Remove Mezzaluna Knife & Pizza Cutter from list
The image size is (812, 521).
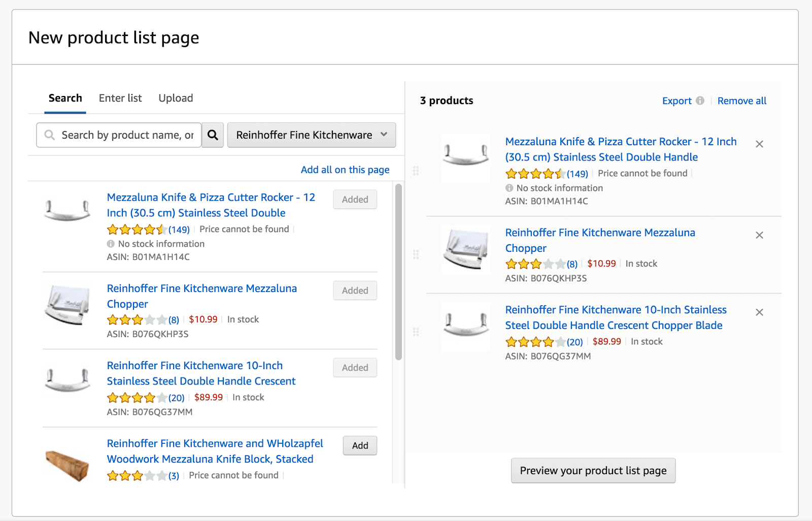tap(759, 144)
